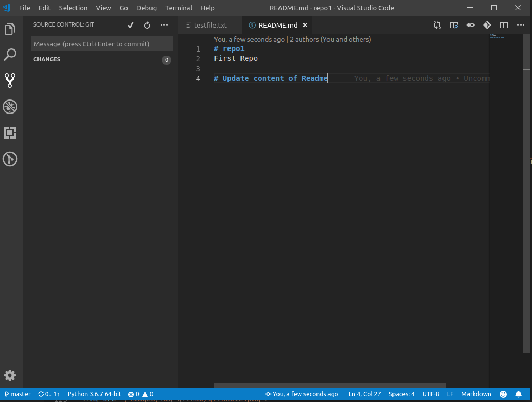Click the VS Code logo icon

(x=7, y=8)
